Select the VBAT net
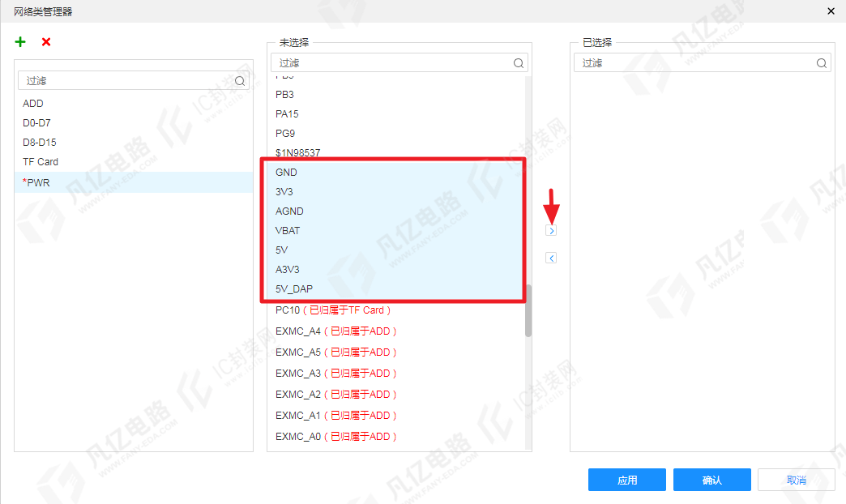Image resolution: width=846 pixels, height=504 pixels. pyautogui.click(x=396, y=231)
